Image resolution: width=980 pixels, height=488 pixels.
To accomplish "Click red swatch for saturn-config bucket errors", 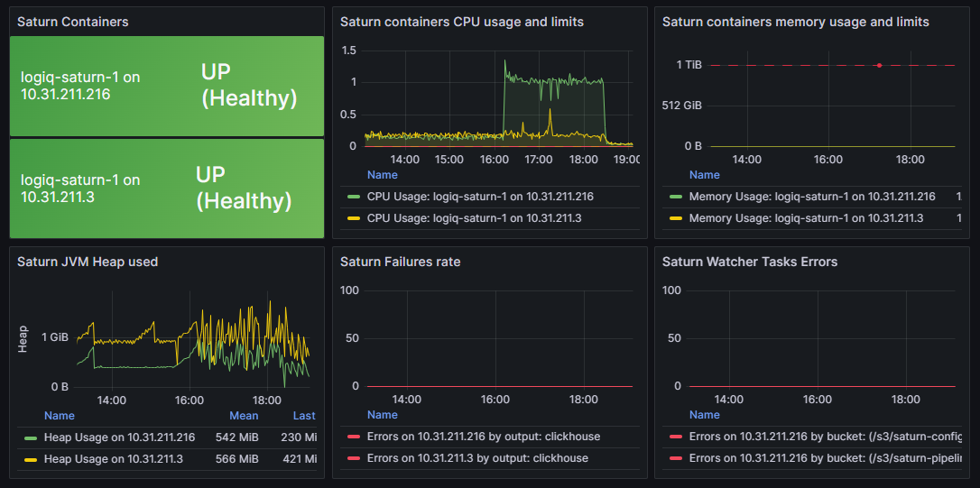I will click(x=675, y=437).
